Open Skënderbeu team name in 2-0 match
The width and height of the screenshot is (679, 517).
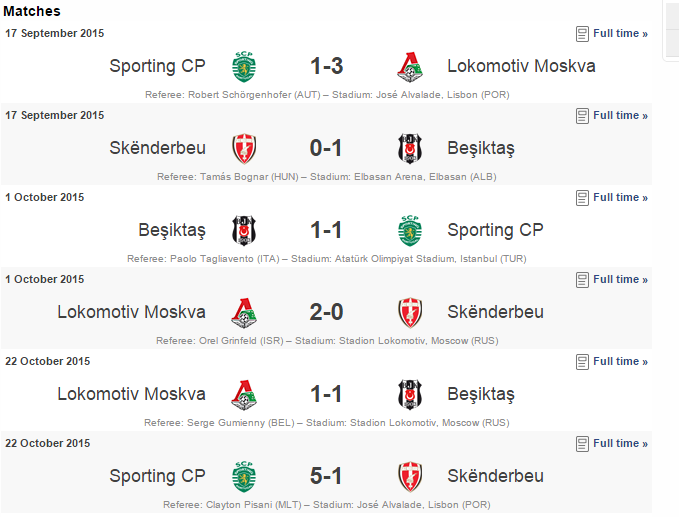click(x=495, y=312)
